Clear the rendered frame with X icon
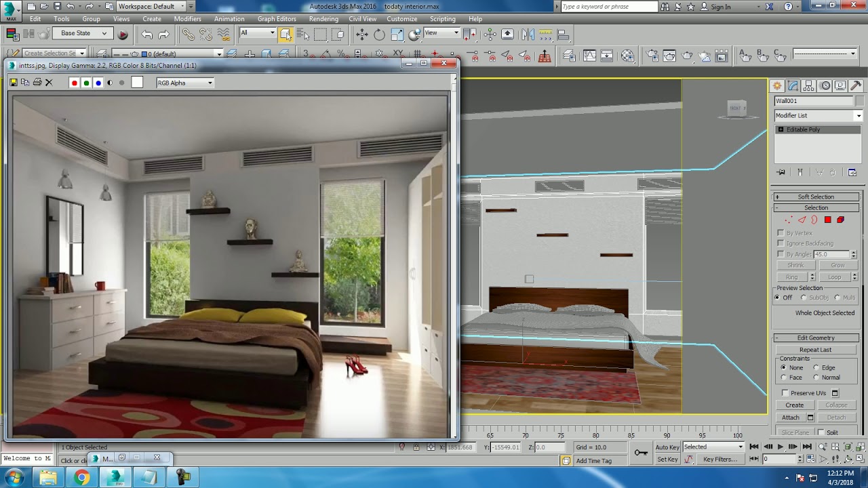The height and width of the screenshot is (488, 868). coord(49,83)
